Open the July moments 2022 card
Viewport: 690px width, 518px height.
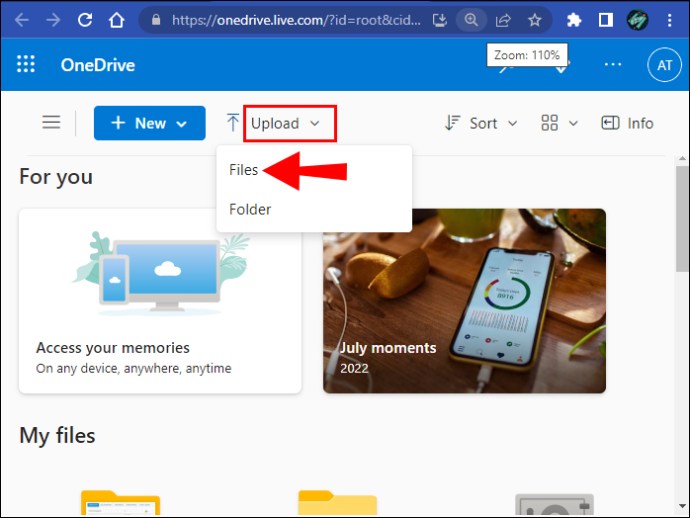click(x=464, y=301)
